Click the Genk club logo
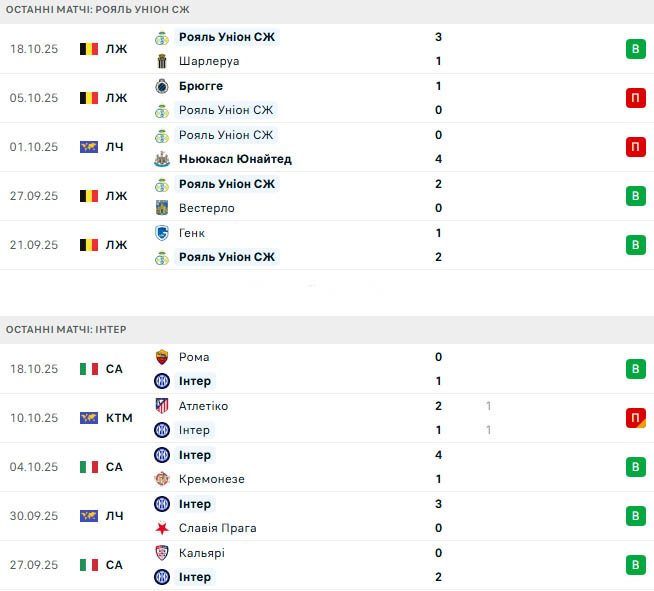Image resolution: width=654 pixels, height=591 pixels. click(162, 233)
